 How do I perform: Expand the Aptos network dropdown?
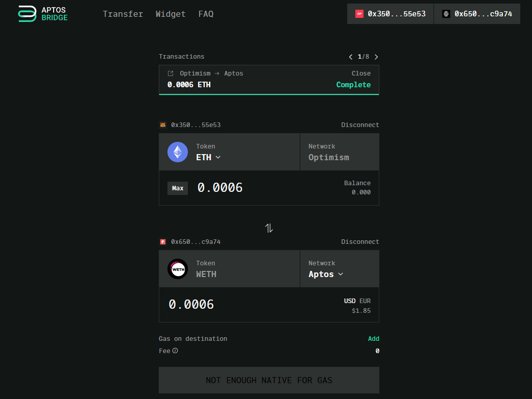326,274
